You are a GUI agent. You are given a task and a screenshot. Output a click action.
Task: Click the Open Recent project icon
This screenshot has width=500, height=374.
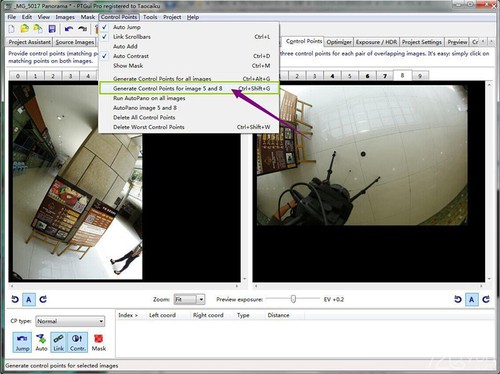click(38, 29)
